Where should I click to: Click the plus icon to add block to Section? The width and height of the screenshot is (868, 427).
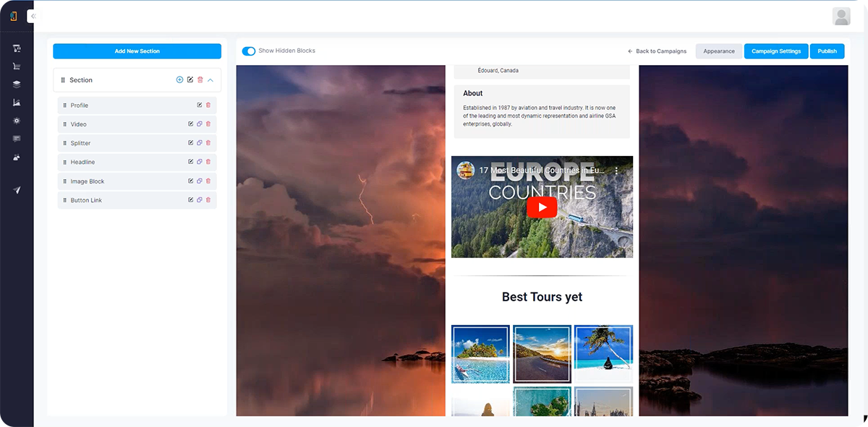click(x=180, y=80)
